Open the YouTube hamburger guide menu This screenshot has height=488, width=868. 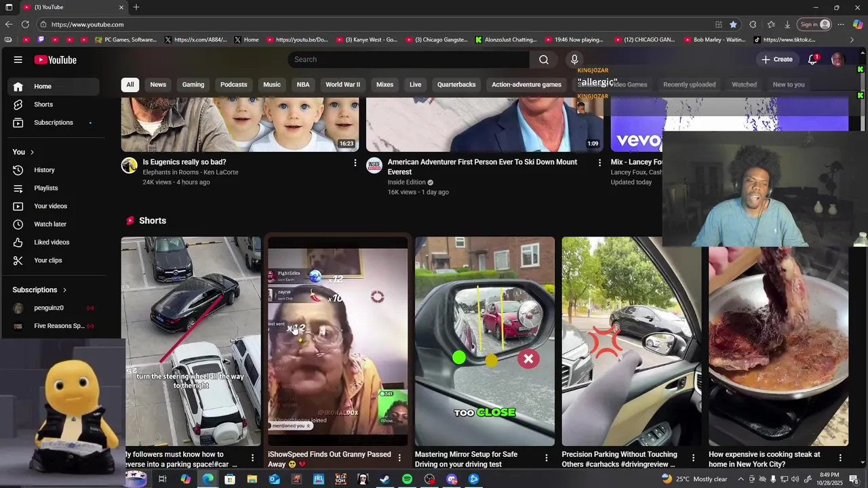coord(18,60)
